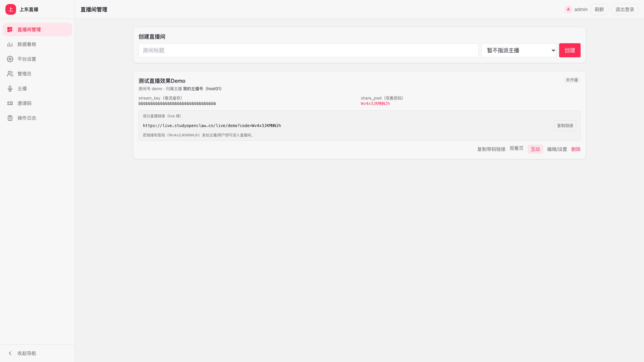Click the red 创建 button

[x=570, y=50]
